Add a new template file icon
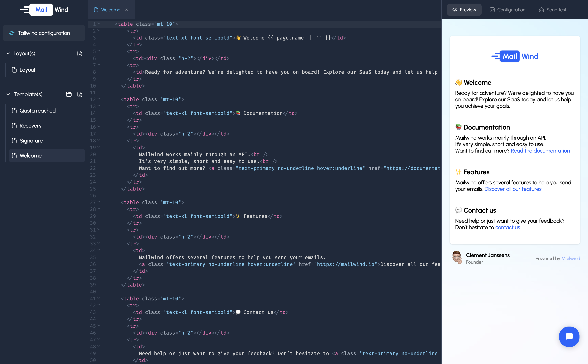The height and width of the screenshot is (364, 588). click(x=80, y=94)
